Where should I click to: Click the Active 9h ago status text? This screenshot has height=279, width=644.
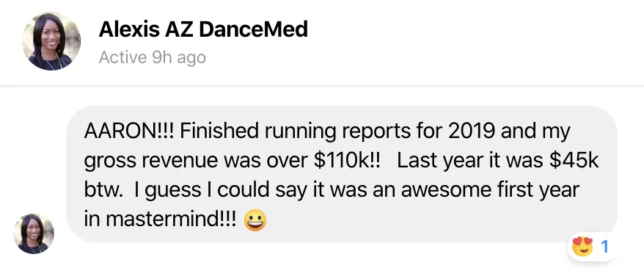153,57
